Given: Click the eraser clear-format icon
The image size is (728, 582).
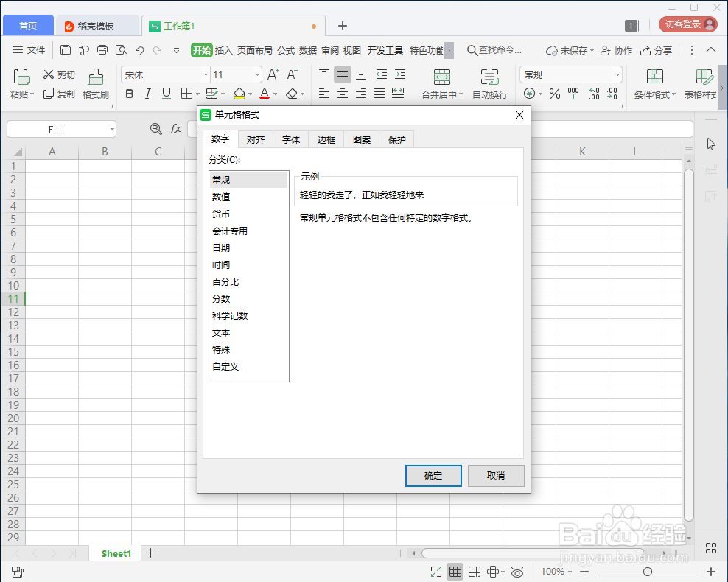Looking at the screenshot, I should [x=292, y=94].
